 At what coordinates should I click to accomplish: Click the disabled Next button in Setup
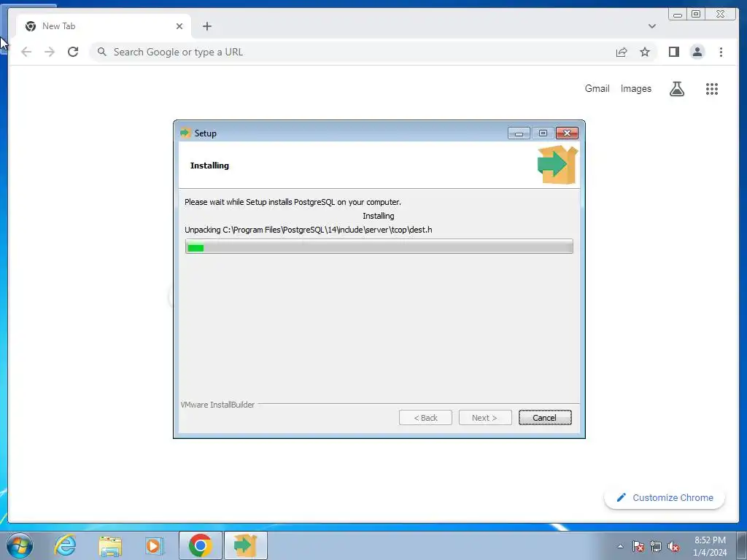pos(485,418)
